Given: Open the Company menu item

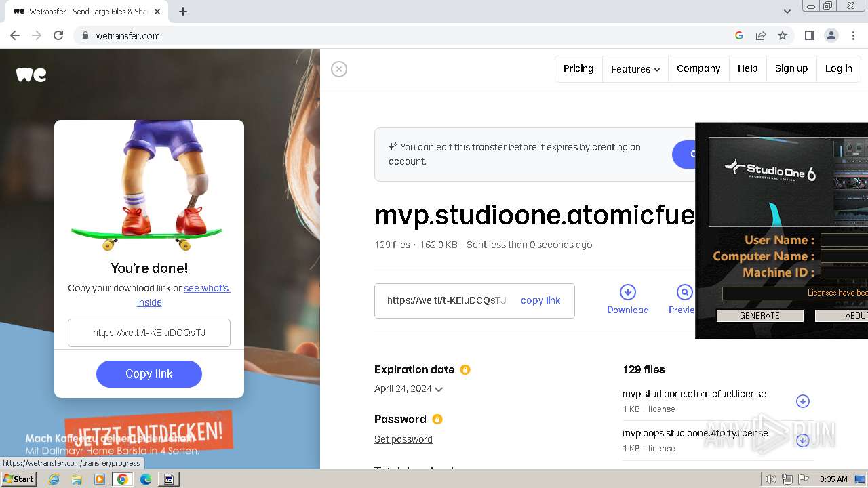Looking at the screenshot, I should tap(698, 68).
